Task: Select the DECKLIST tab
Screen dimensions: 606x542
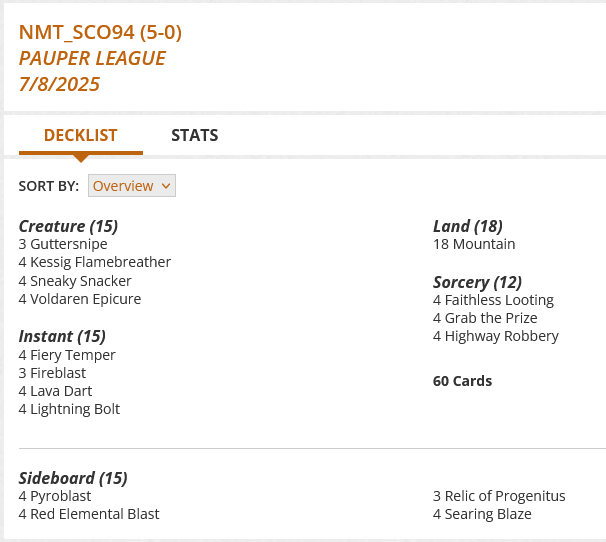Action: [80, 135]
